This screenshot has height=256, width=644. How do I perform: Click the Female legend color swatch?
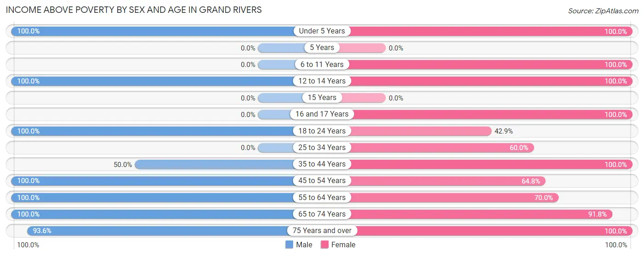pyautogui.click(x=325, y=245)
